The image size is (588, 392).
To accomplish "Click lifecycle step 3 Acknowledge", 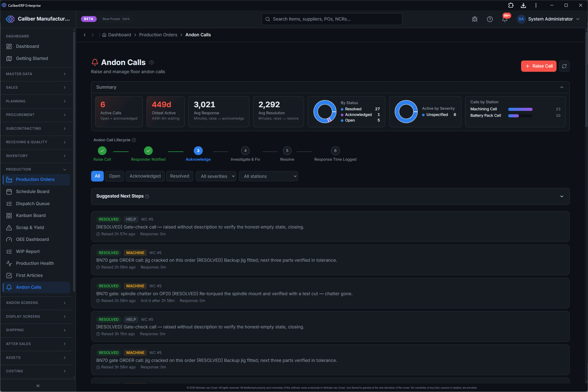I will (198, 154).
